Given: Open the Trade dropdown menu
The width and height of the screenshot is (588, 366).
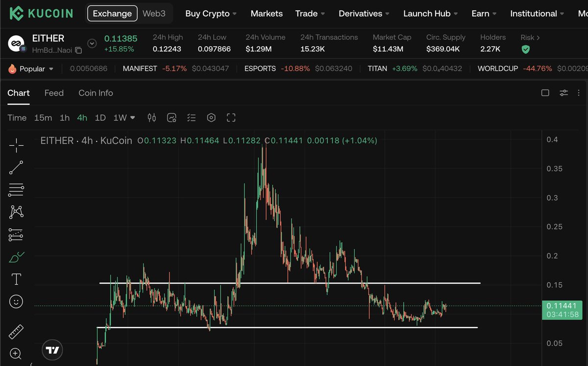Looking at the screenshot, I should coord(310,14).
